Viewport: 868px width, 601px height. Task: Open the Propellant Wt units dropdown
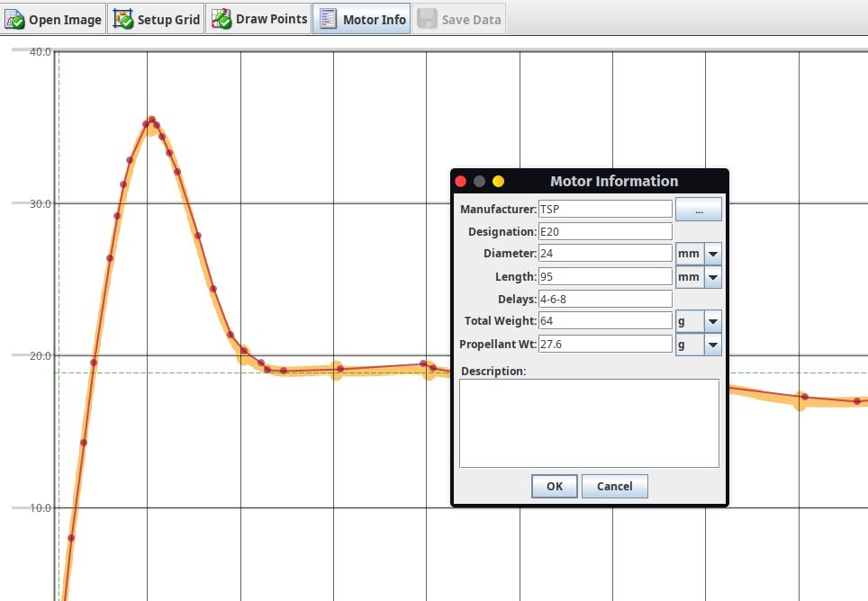(x=712, y=345)
